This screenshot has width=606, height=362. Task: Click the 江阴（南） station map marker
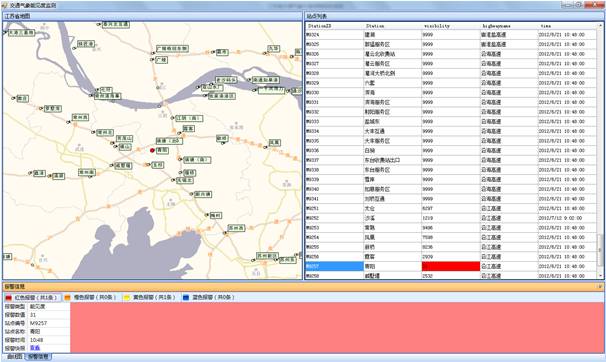[189, 118]
